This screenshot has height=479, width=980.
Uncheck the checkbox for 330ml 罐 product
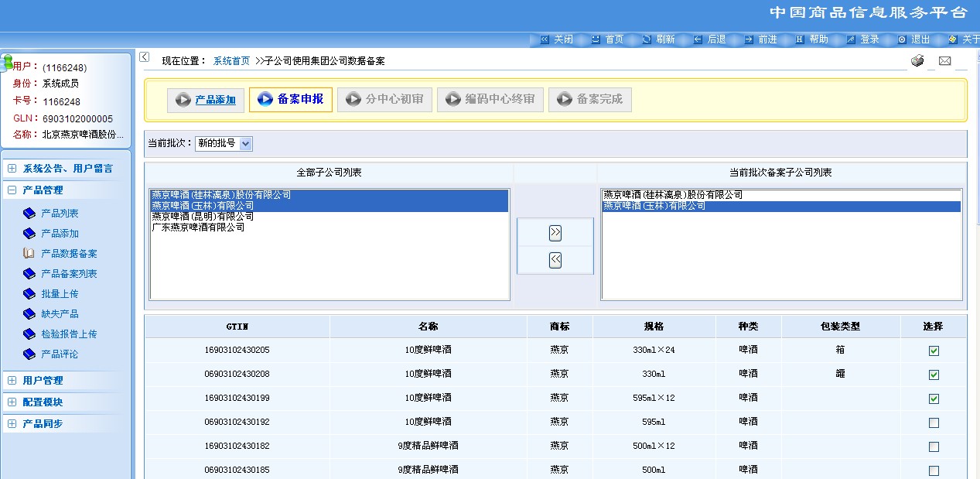click(934, 375)
